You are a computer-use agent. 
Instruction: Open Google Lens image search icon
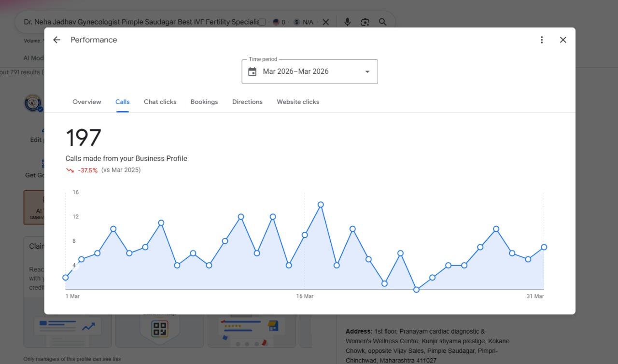[365, 22]
